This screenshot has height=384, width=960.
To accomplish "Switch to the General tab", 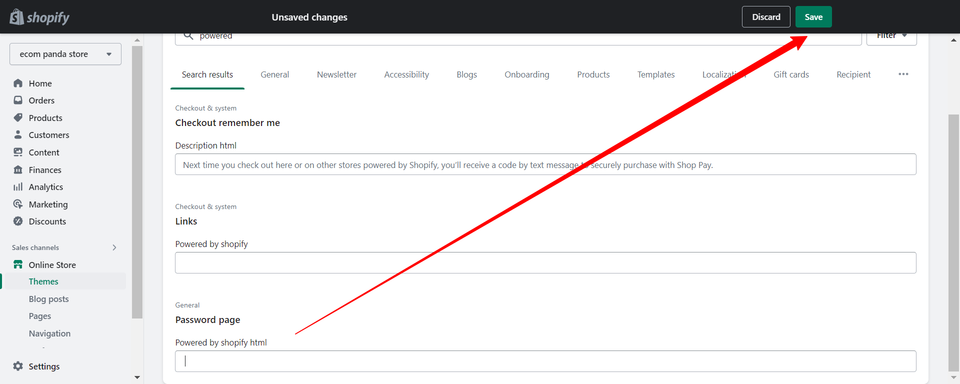I will (275, 75).
